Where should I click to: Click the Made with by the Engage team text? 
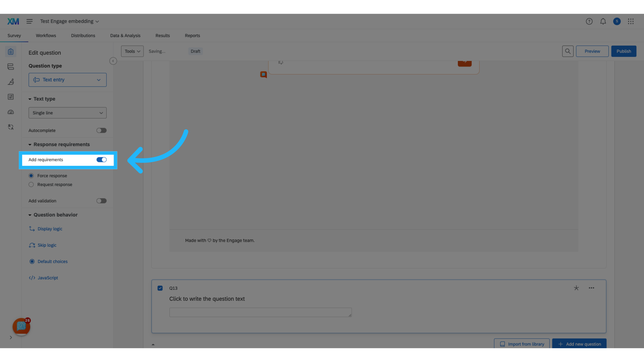220,241
